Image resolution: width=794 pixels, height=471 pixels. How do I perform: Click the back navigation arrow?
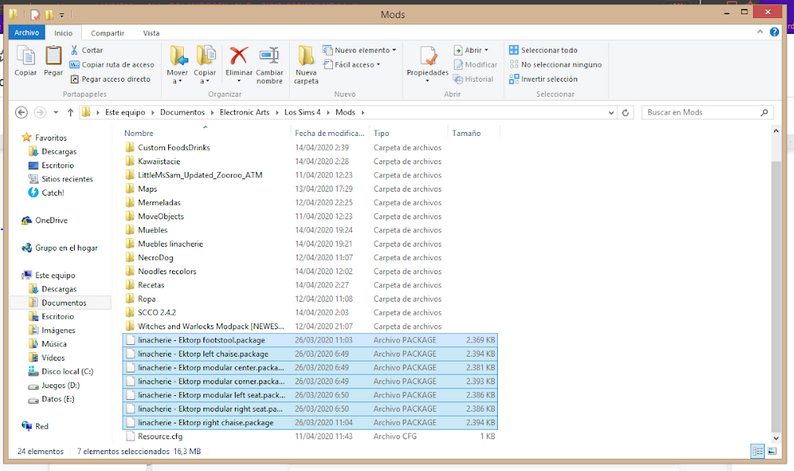[x=21, y=112]
